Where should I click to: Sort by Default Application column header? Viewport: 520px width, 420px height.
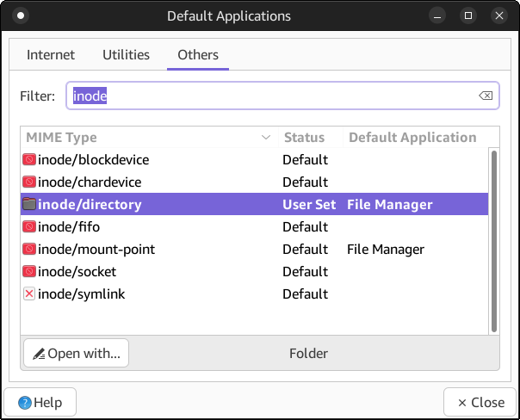[x=421, y=137]
